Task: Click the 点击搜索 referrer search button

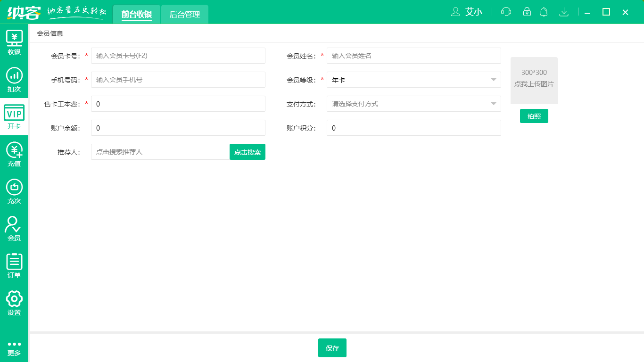Action: [247, 151]
